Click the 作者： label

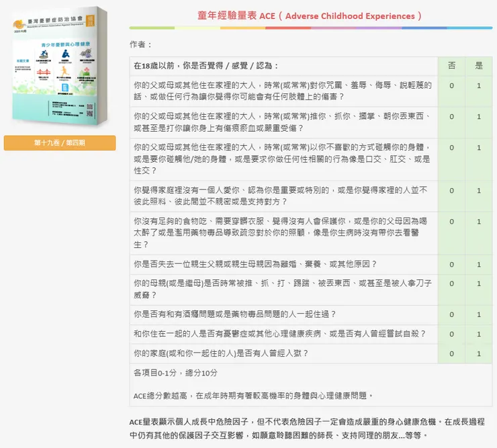(x=141, y=45)
